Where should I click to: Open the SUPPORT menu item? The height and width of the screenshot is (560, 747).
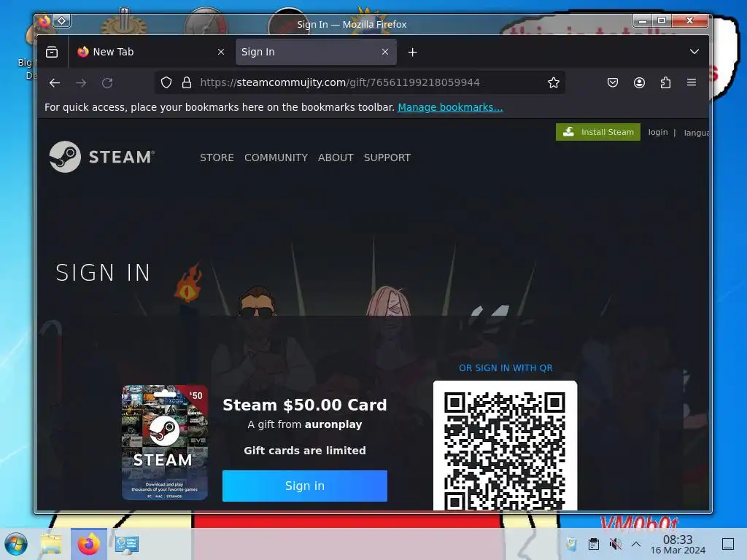pyautogui.click(x=387, y=157)
